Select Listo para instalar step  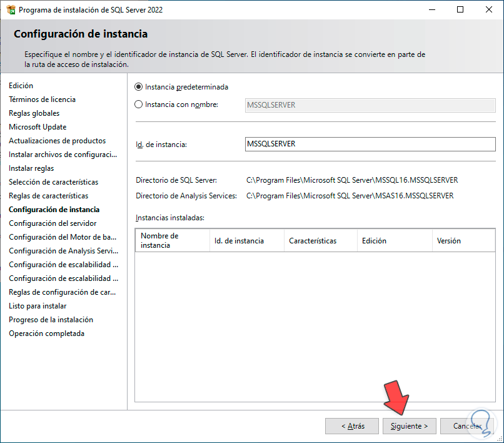pyautogui.click(x=38, y=306)
